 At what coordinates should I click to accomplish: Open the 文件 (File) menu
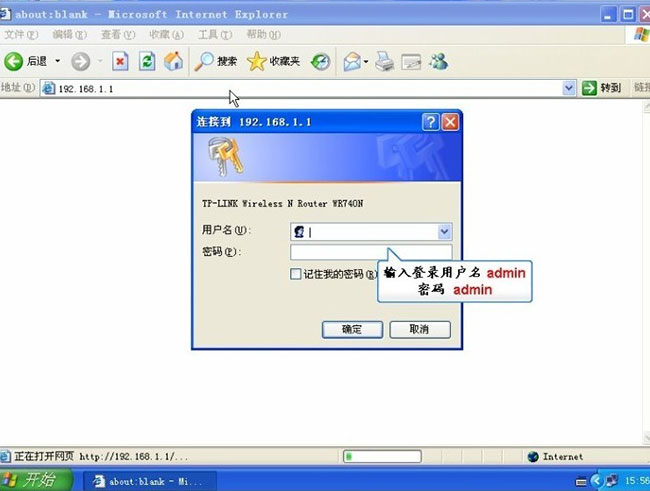21,34
